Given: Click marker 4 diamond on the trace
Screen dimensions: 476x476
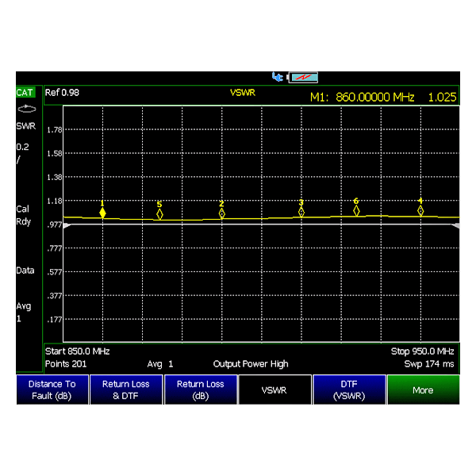Looking at the screenshot, I should (x=420, y=210).
